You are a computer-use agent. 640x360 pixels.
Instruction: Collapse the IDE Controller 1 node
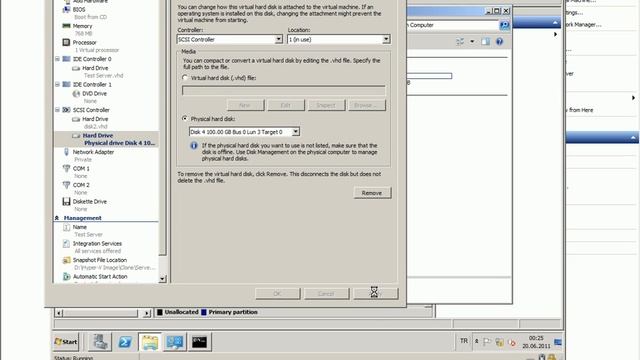pos(58,84)
